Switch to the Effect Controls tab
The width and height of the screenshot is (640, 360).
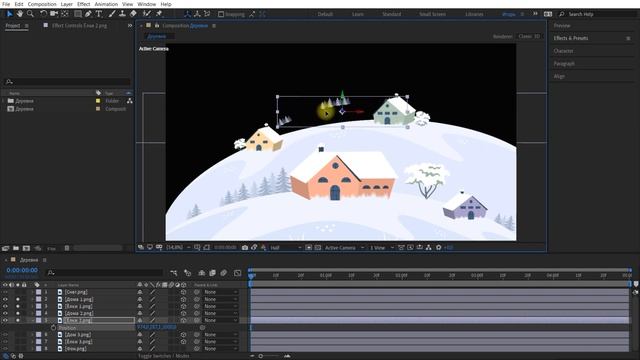(79, 25)
